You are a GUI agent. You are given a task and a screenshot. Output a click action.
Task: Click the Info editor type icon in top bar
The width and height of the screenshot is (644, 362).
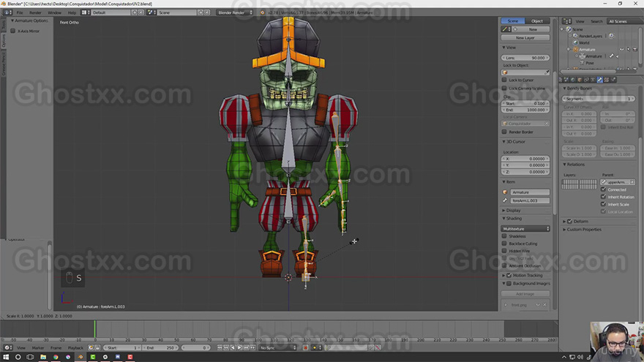point(7,12)
